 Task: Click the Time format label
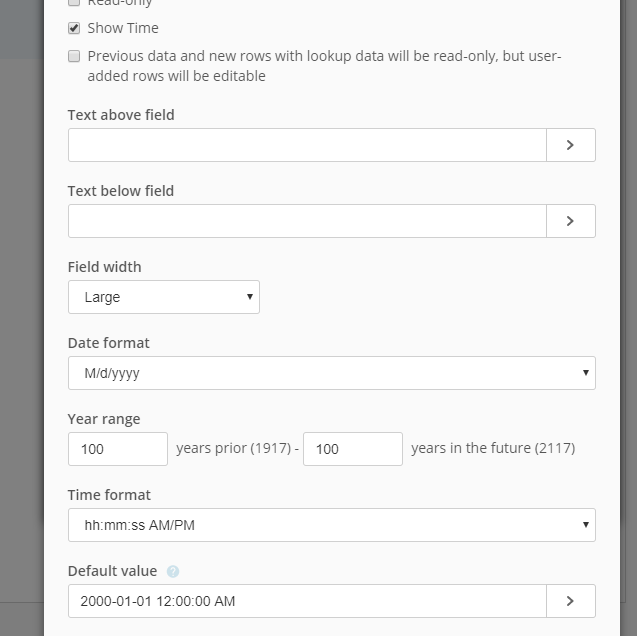[x=109, y=495]
